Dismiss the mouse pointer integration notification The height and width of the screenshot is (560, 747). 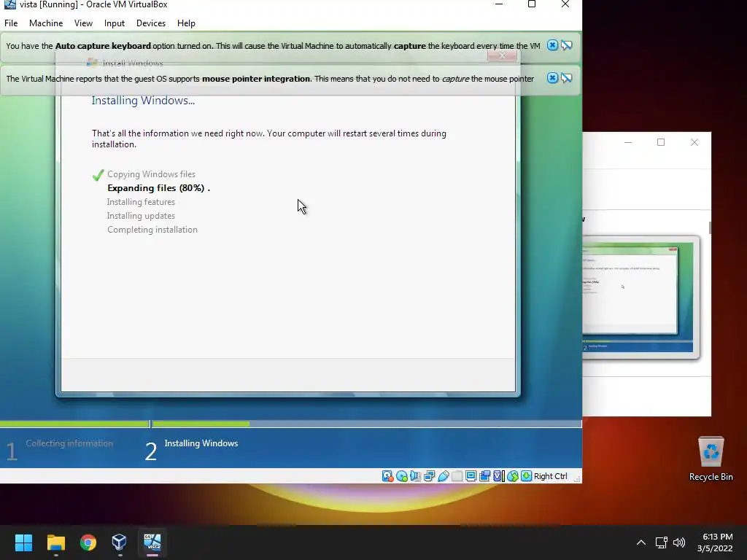(x=552, y=78)
